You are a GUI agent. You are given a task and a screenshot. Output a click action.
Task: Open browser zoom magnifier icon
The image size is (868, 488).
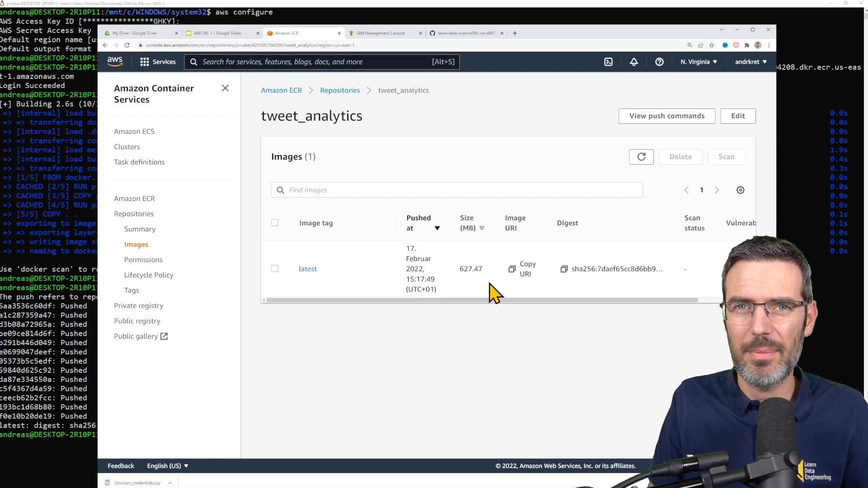[690, 45]
